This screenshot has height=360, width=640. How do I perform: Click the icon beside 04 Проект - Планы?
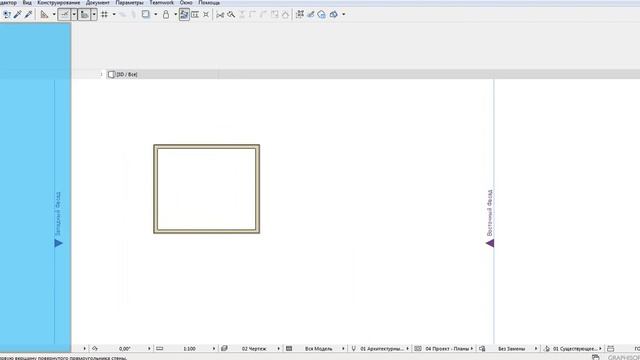coord(418,349)
